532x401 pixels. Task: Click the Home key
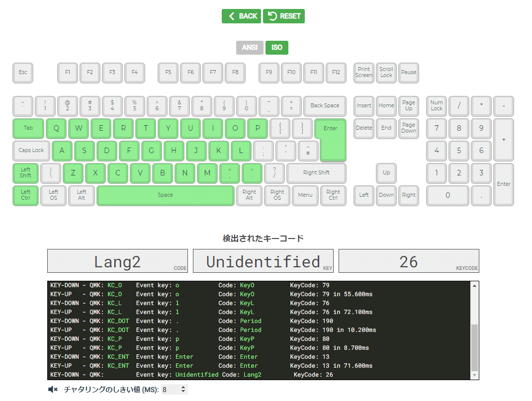386,106
